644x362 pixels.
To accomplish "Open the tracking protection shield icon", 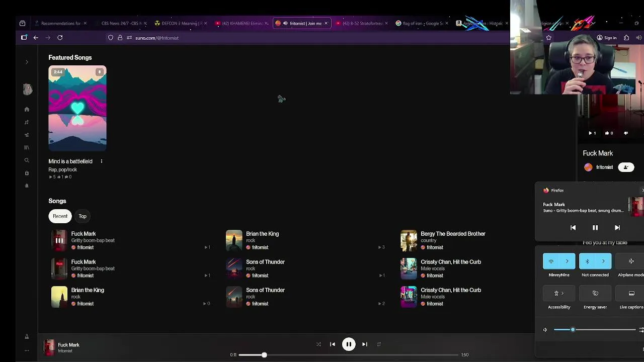I will [x=111, y=38].
